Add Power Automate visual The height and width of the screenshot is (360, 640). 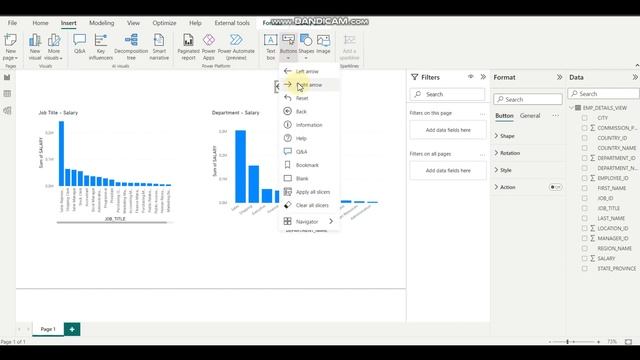[x=236, y=47]
